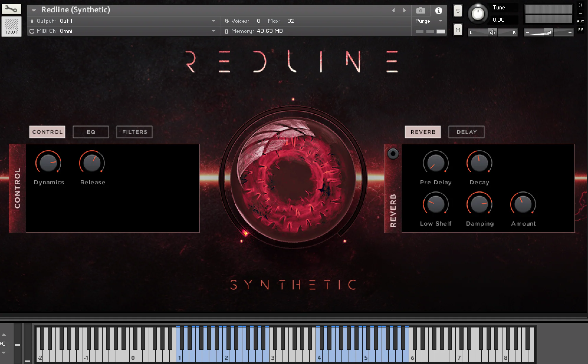This screenshot has width=588, height=364.
Task: Click the DELAY effect button
Action: coord(467,132)
